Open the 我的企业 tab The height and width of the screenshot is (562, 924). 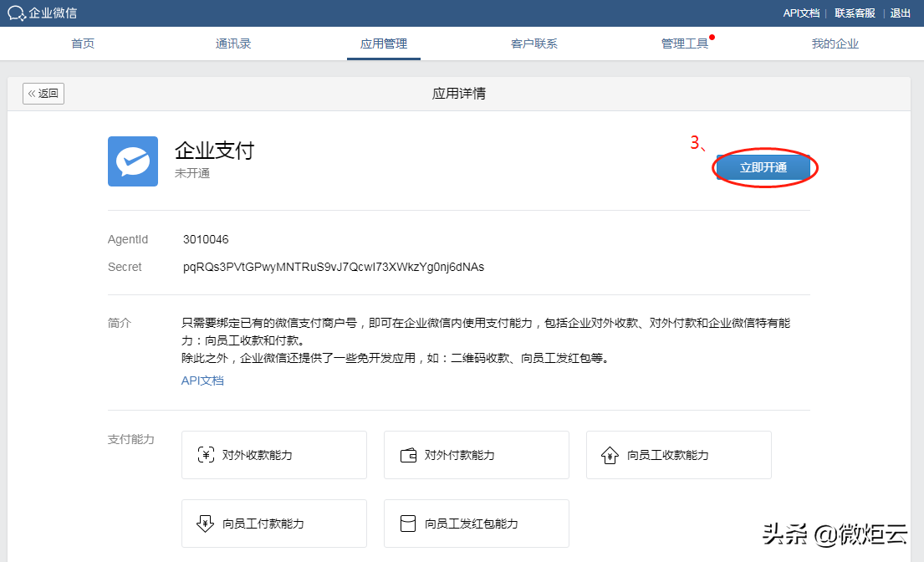click(x=835, y=43)
